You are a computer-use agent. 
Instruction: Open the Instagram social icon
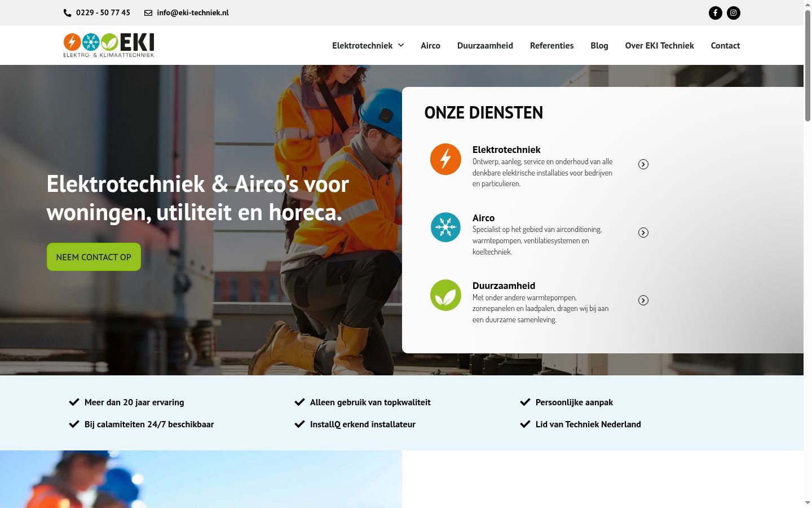point(734,13)
